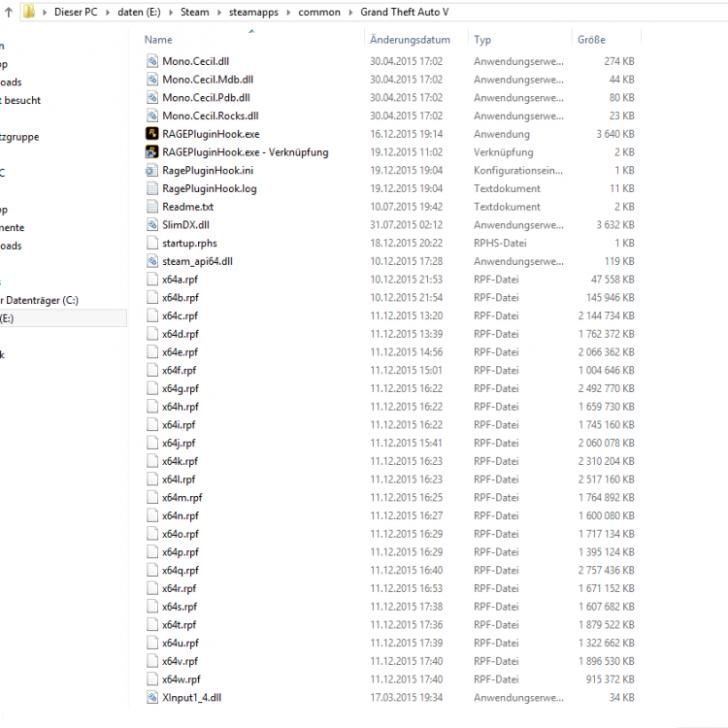Select the file name x64l.rpf
Viewport: 728px width, 728px height.
click(179, 480)
